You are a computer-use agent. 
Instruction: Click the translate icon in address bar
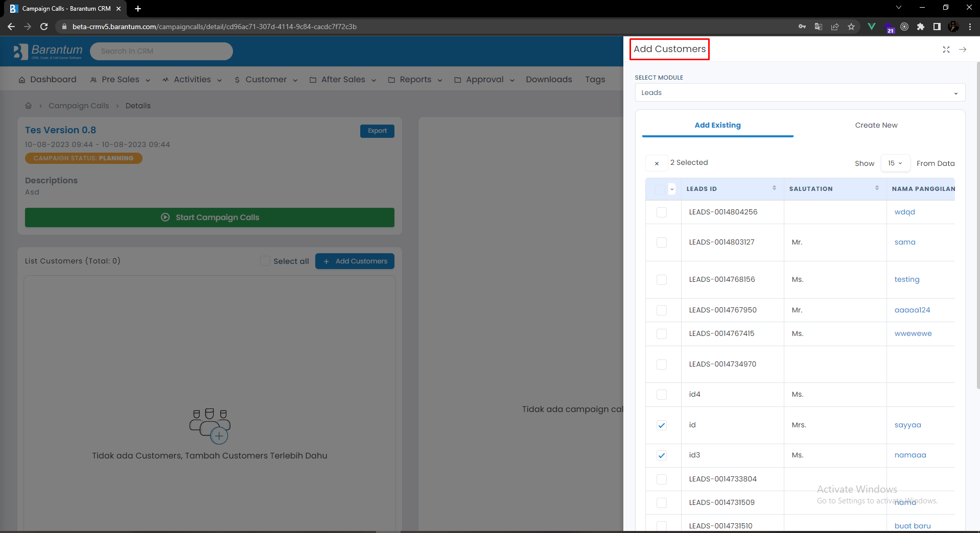click(819, 27)
